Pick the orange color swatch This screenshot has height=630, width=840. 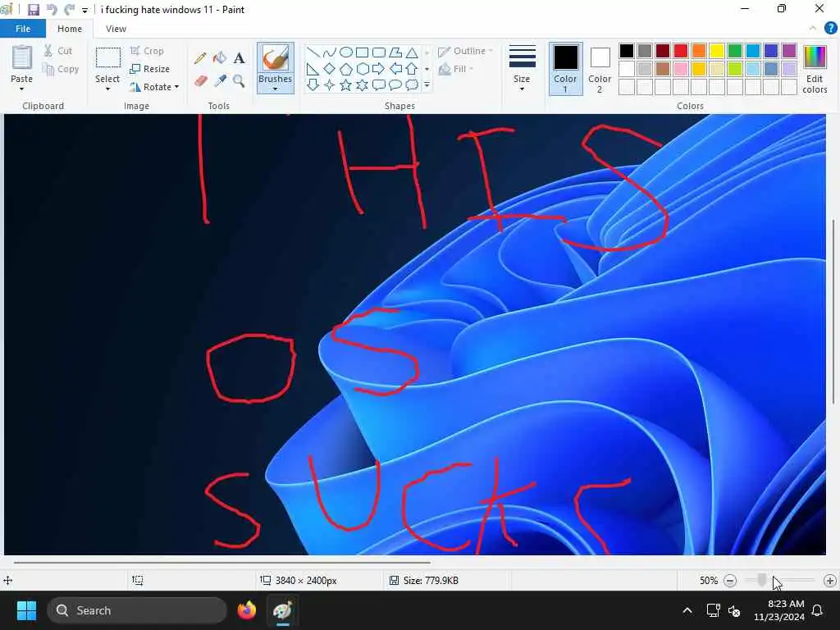(x=699, y=51)
